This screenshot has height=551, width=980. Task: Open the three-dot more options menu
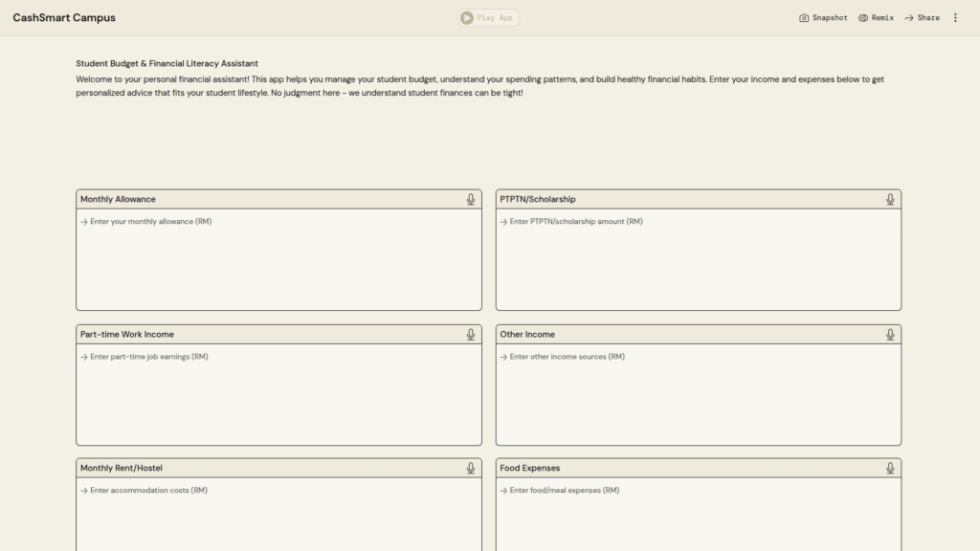click(x=954, y=18)
